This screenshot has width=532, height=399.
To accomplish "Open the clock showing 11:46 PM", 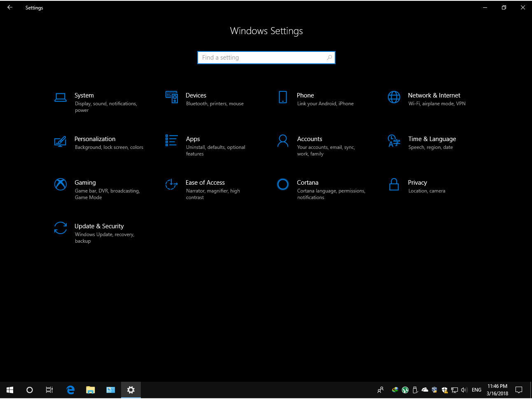I will (x=497, y=390).
